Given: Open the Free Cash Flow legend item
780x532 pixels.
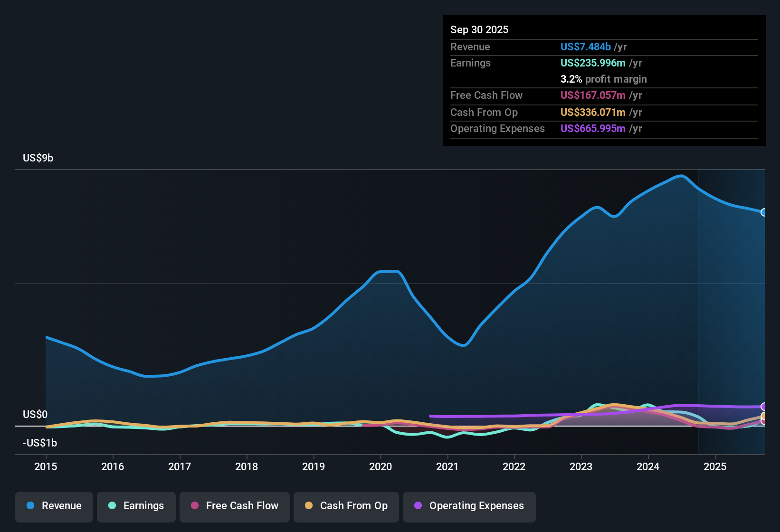Looking at the screenshot, I should [x=234, y=506].
